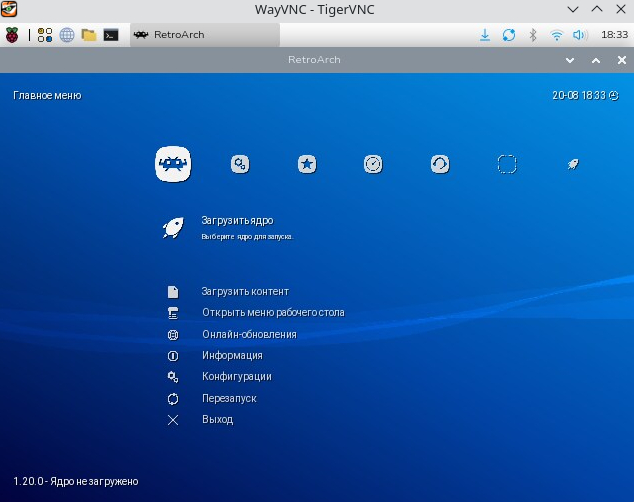Open the Конфигурации entry
Viewport: 634px width, 502px height.
(237, 376)
